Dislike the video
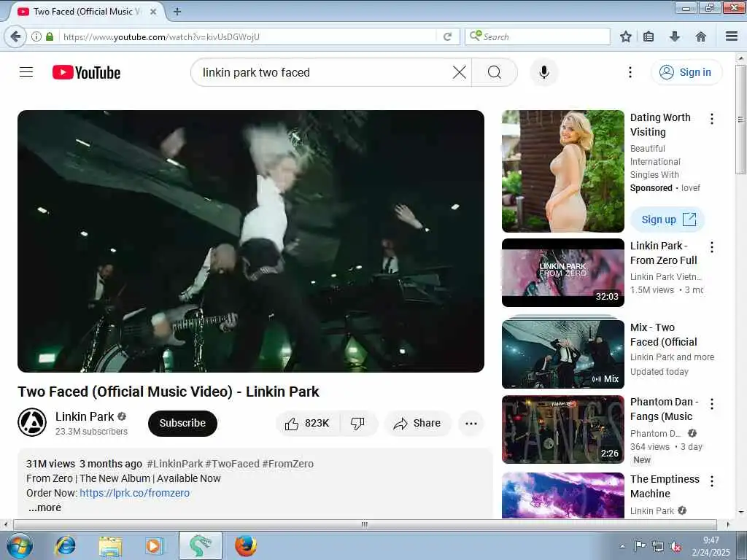 point(358,423)
